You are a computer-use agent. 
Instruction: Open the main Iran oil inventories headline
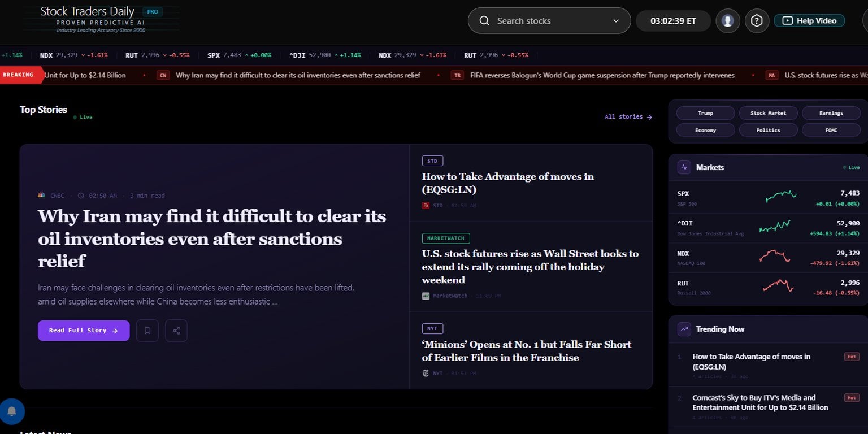pyautogui.click(x=212, y=238)
